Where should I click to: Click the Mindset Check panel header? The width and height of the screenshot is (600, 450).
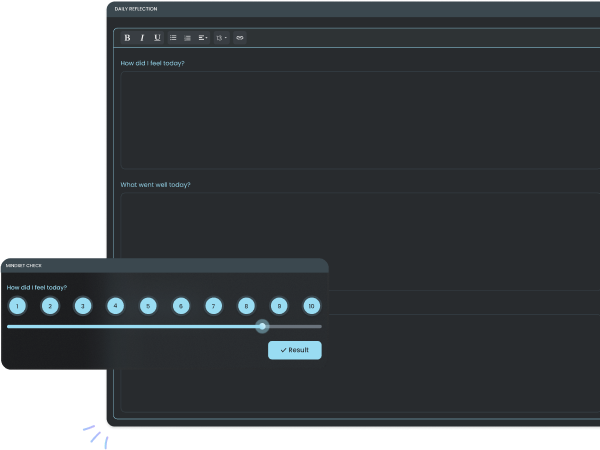click(164, 266)
